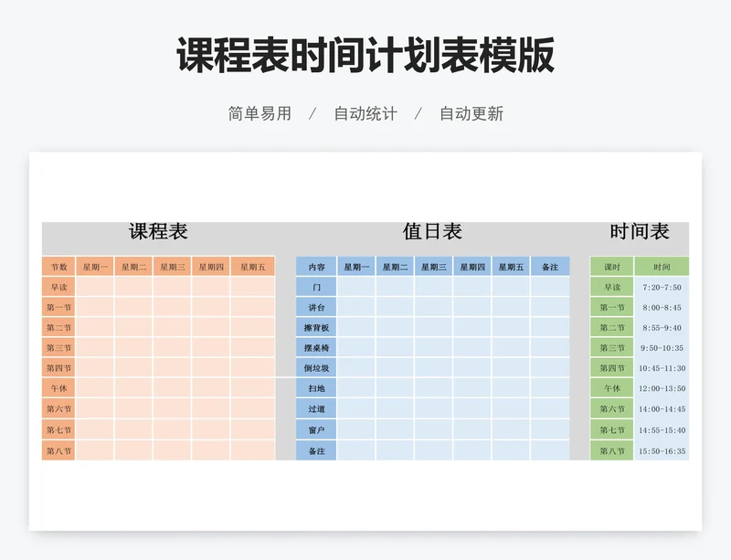The image size is (731, 560).
Task: Select the 8:55-9:40 time cell
Action: 662,327
